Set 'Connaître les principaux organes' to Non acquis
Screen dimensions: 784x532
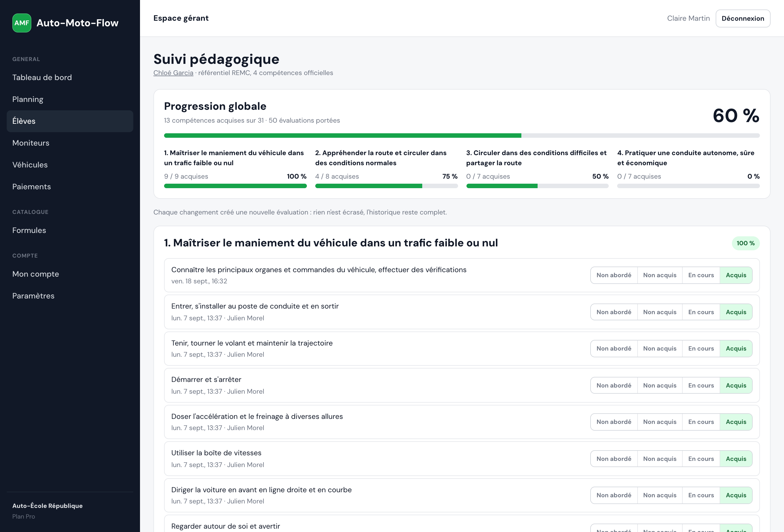click(x=659, y=275)
